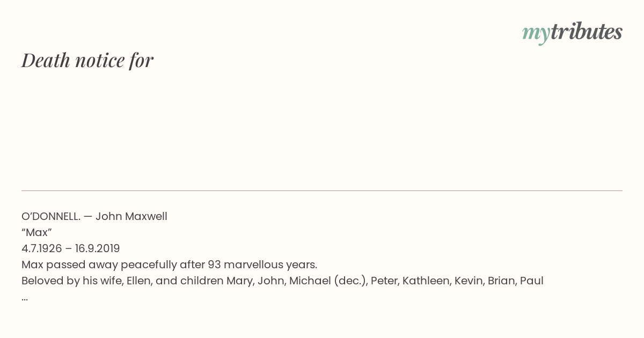Expand the truncated text ellipsis
The height and width of the screenshot is (338, 644).
25,299
